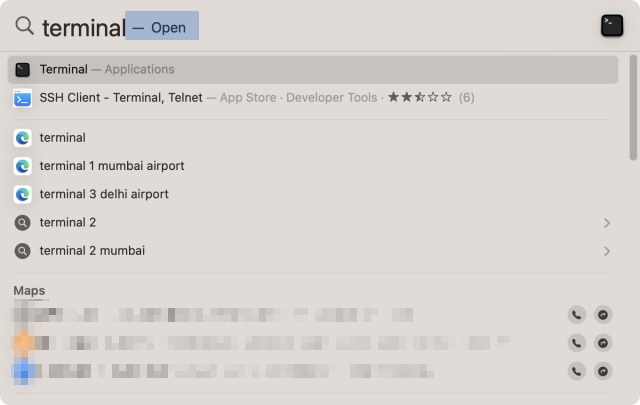Viewport: 640px width, 405px height.
Task: Click the Spotlight magnifying glass icon
Action: tap(24, 26)
